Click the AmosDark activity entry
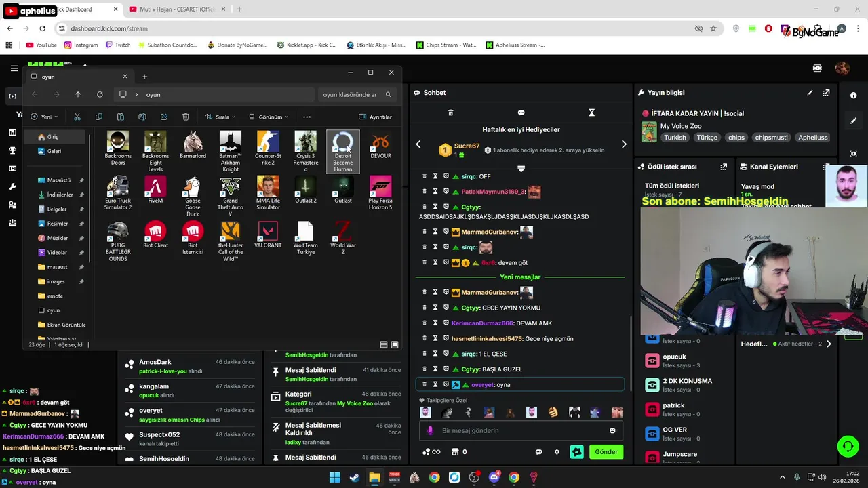868x488 pixels. click(x=189, y=367)
